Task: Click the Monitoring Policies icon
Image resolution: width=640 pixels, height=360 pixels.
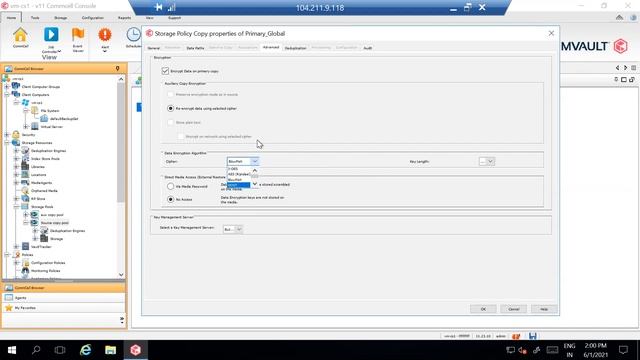Action: click(x=25, y=271)
